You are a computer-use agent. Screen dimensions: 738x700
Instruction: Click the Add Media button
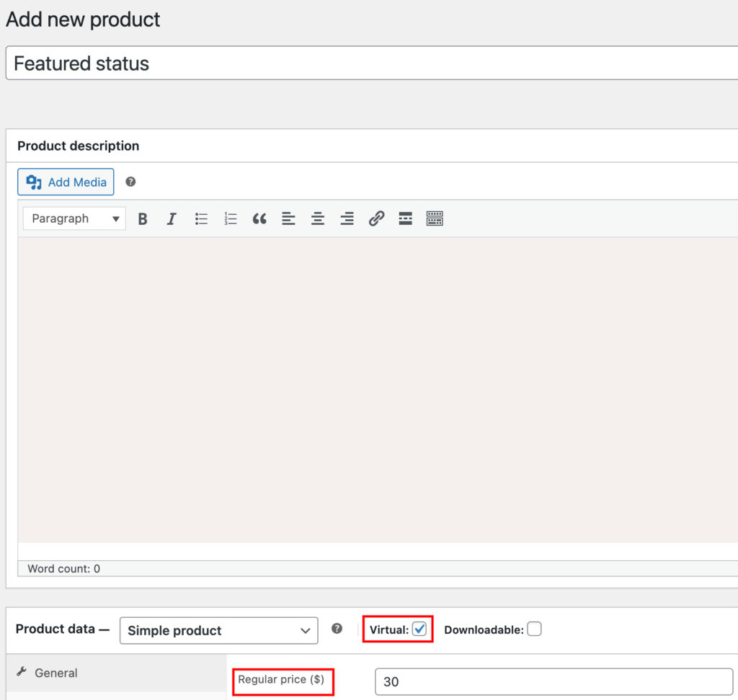66,182
